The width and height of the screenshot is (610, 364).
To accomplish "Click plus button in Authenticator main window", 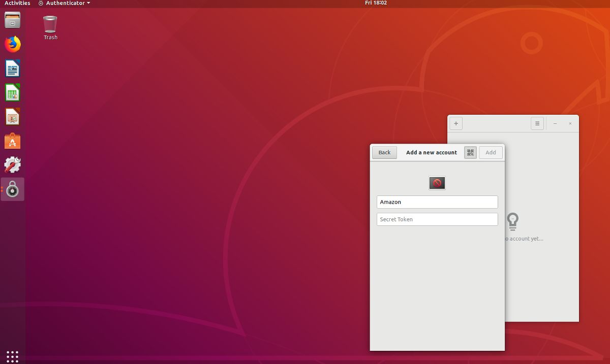I will [x=456, y=123].
